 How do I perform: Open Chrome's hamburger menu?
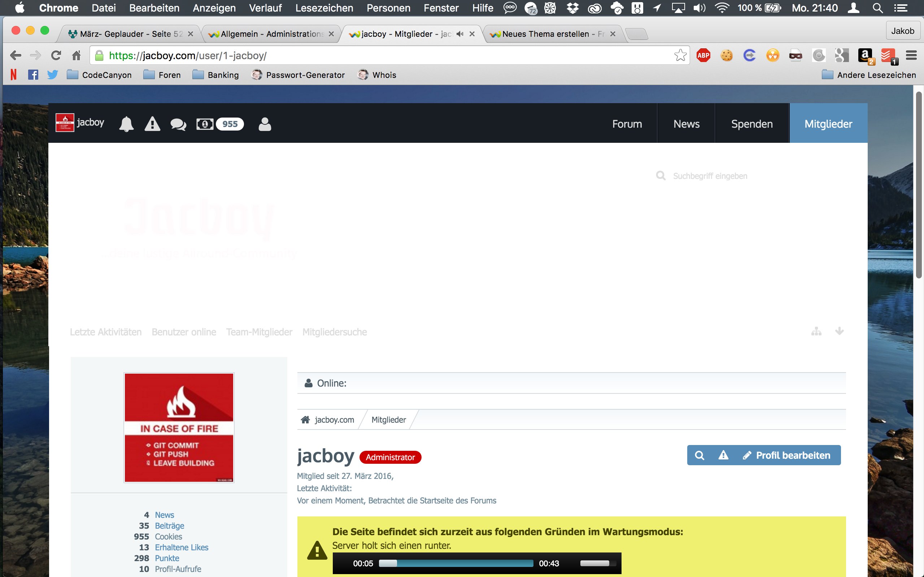911,56
